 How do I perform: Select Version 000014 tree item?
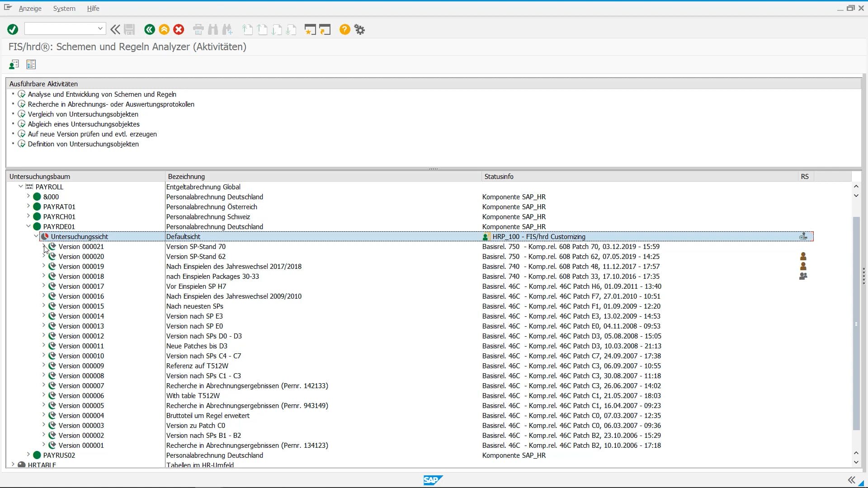[81, 316]
